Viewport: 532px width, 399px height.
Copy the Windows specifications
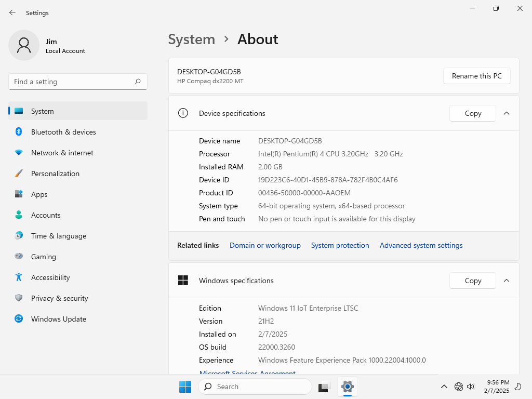473,281
